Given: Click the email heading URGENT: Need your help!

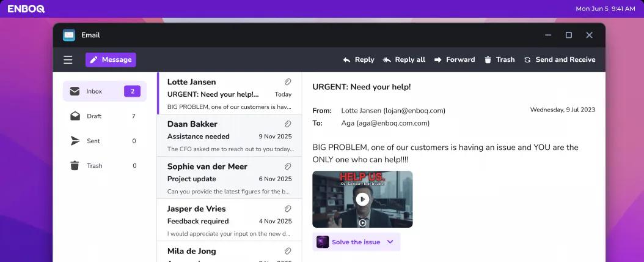Looking at the screenshot, I should [x=362, y=87].
